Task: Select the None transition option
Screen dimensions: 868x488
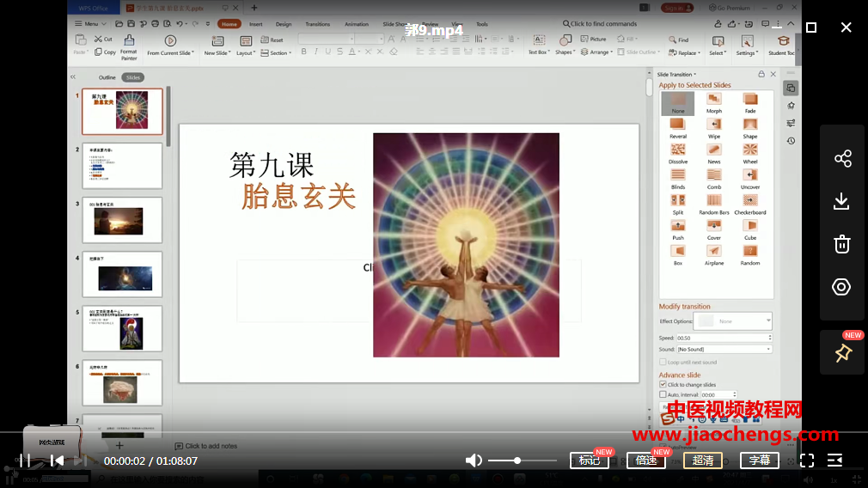Action: point(677,103)
